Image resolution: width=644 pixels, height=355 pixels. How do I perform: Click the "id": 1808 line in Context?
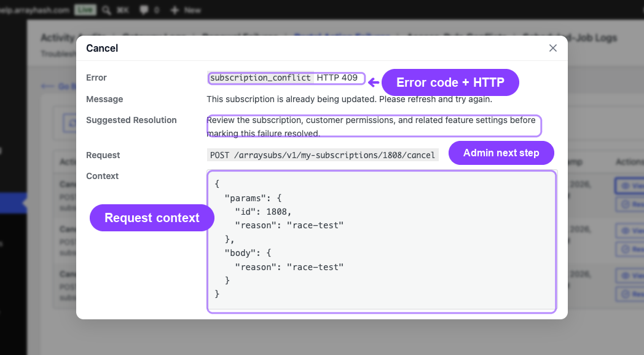point(263,212)
